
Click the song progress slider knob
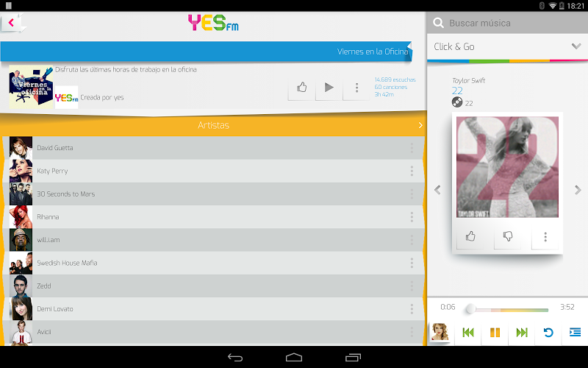click(x=470, y=309)
